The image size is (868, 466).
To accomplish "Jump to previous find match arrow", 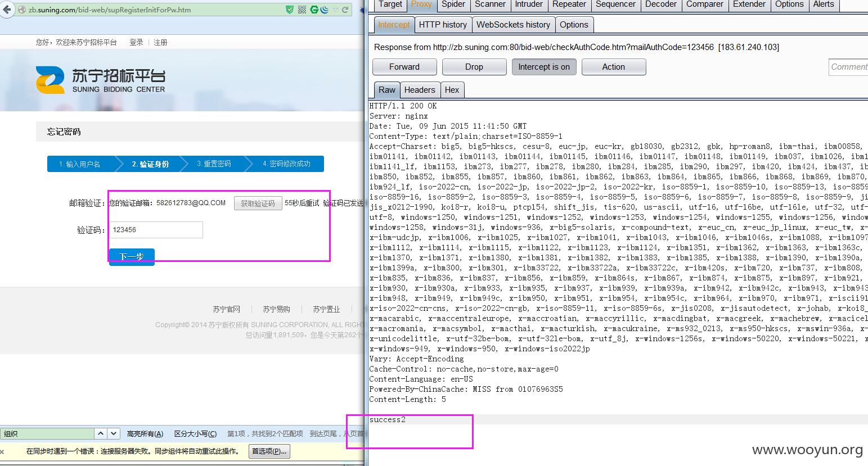I will (x=101, y=433).
